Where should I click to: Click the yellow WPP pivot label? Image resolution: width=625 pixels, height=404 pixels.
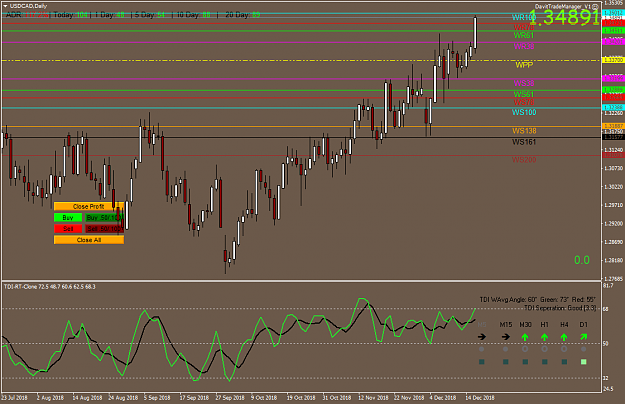click(x=524, y=65)
